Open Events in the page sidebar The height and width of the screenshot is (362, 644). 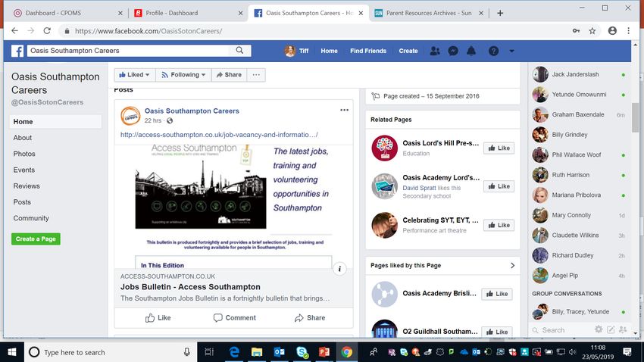tap(23, 170)
